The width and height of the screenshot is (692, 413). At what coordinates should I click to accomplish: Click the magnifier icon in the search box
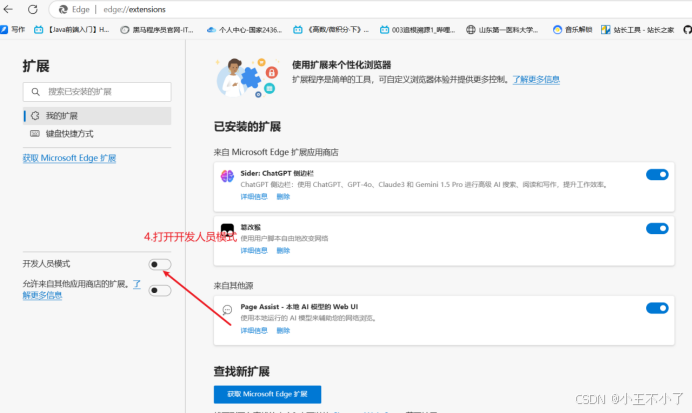point(36,92)
